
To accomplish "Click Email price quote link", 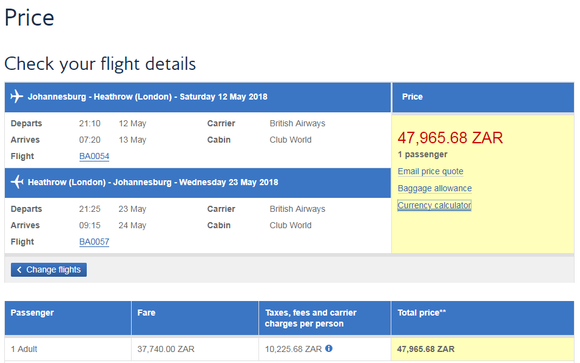I will pos(431,171).
